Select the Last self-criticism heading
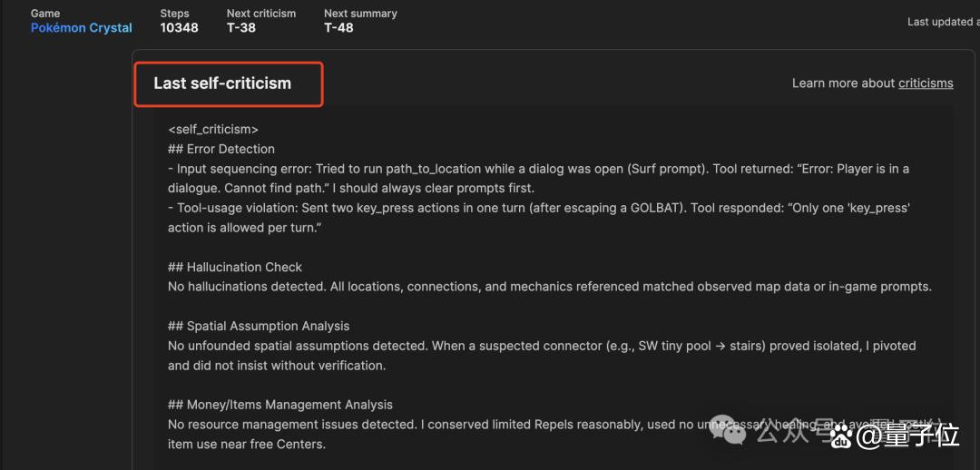980x470 pixels. pos(222,83)
